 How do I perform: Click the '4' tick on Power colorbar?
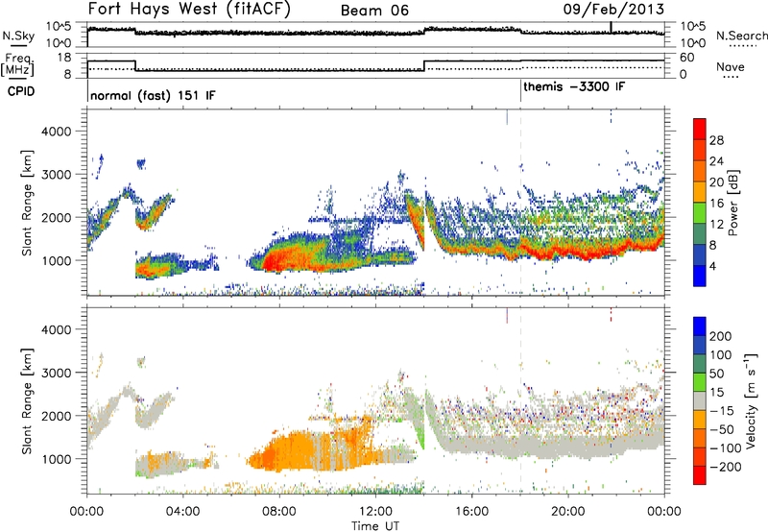coord(713,266)
